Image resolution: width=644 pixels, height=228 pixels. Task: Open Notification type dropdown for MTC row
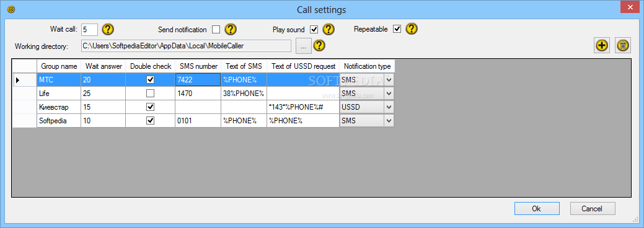[x=389, y=80]
